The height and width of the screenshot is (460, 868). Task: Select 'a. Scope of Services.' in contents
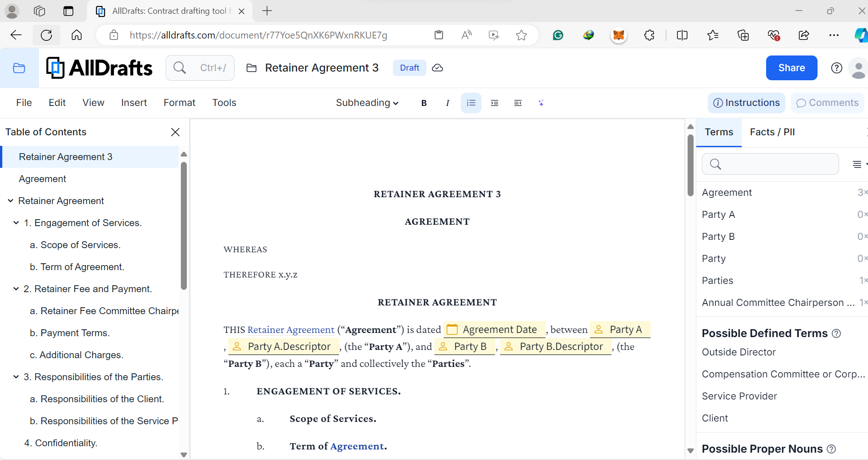(75, 245)
